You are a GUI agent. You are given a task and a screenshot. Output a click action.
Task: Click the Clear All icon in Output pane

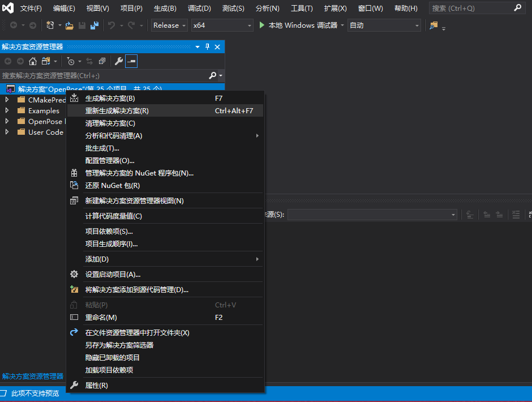516,215
